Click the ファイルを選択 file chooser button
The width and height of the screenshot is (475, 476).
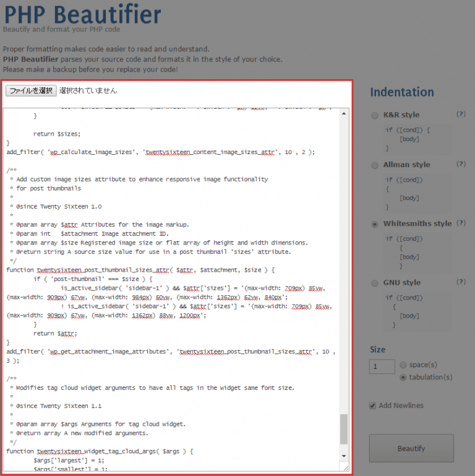tap(31, 90)
